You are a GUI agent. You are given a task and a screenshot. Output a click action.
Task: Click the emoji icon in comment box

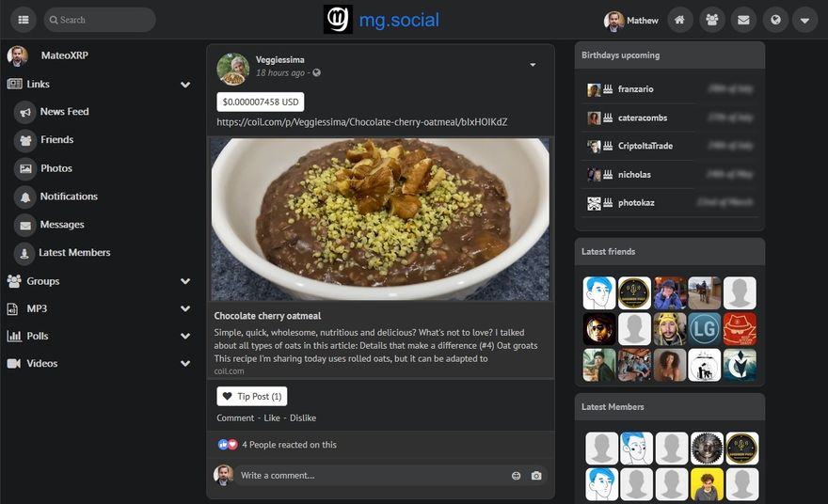516,476
